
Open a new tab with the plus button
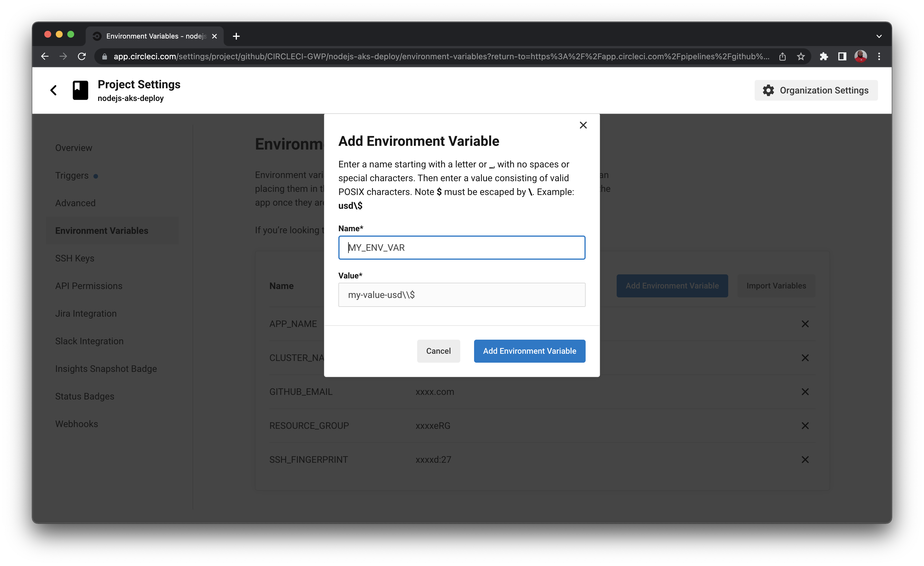(236, 36)
